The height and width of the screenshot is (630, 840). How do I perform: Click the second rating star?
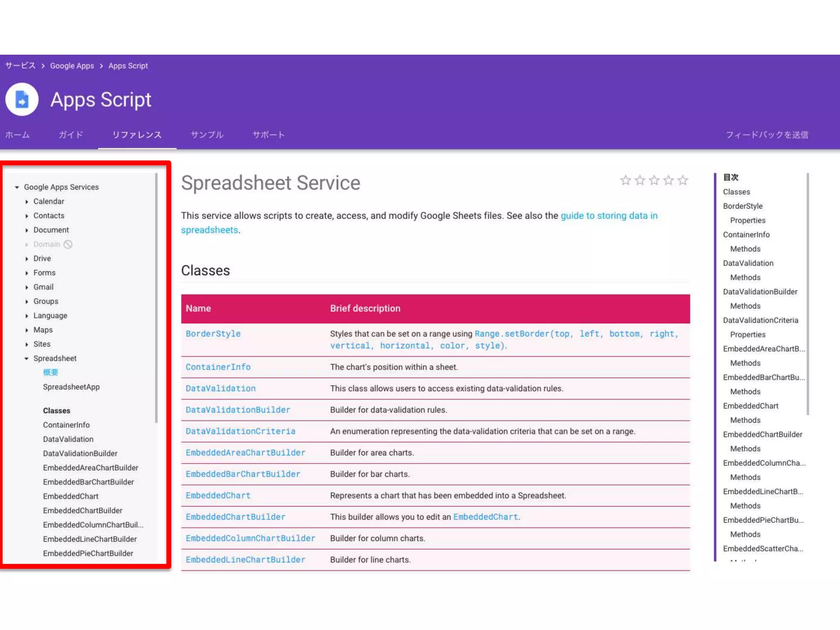click(640, 180)
